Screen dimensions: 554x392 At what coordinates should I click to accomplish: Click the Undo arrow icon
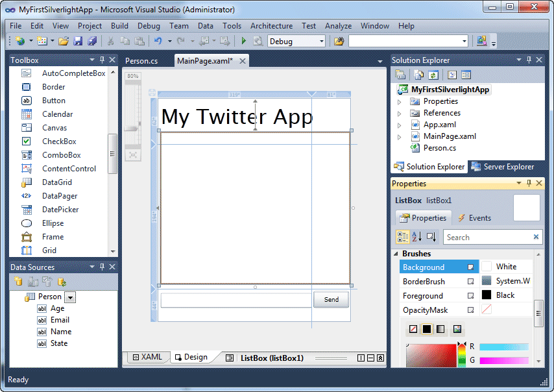tap(158, 42)
